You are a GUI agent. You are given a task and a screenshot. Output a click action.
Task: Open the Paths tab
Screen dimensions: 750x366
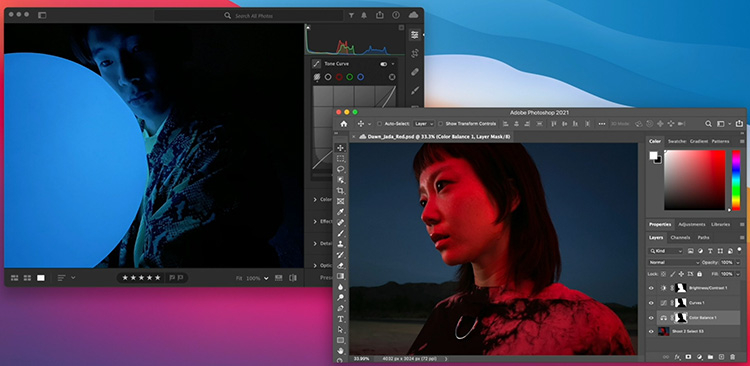point(703,238)
